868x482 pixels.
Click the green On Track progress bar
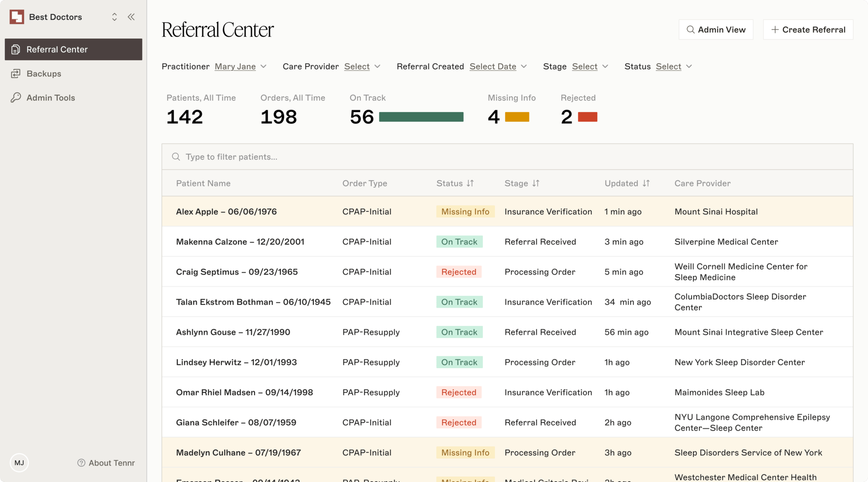[421, 117]
